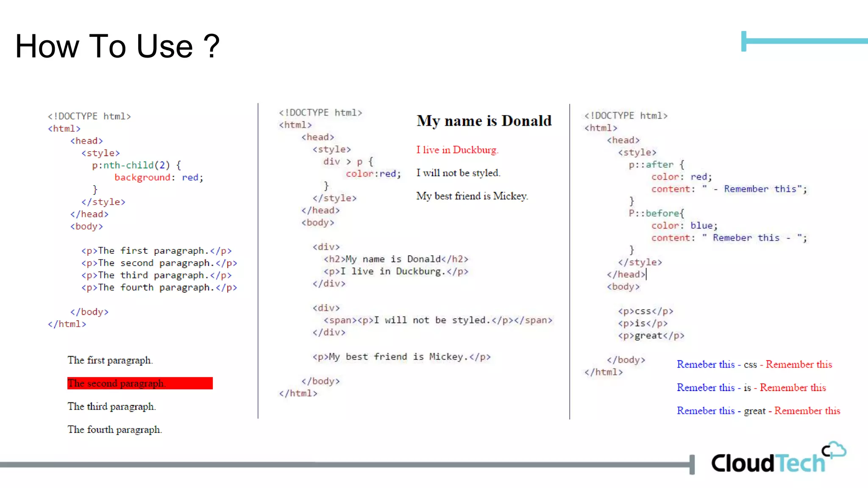Click the 'My best friend is Mickey.' output text
Screen dimensions: 868x488
click(472, 196)
